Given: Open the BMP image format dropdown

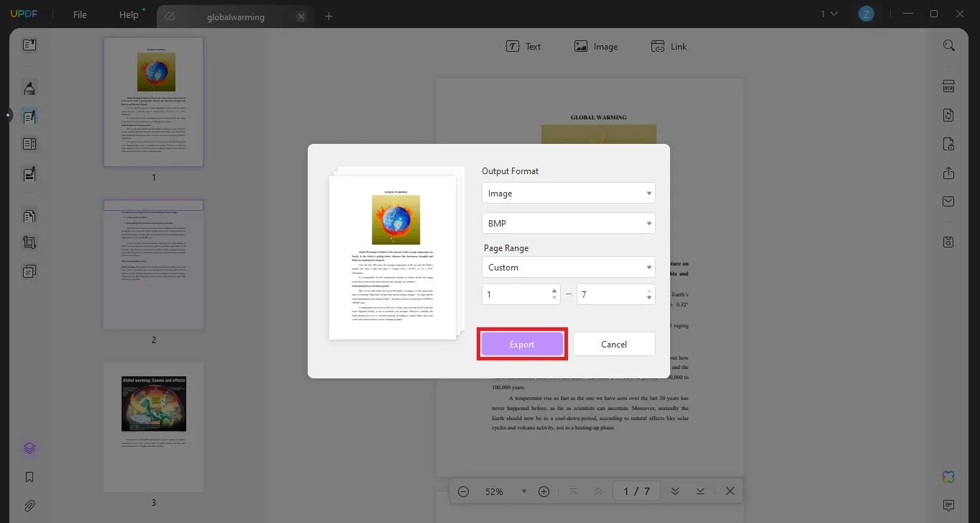Looking at the screenshot, I should tap(568, 223).
